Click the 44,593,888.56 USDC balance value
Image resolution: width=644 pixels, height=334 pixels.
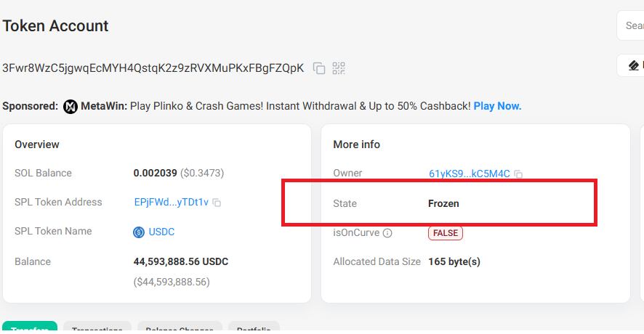pyautogui.click(x=181, y=261)
